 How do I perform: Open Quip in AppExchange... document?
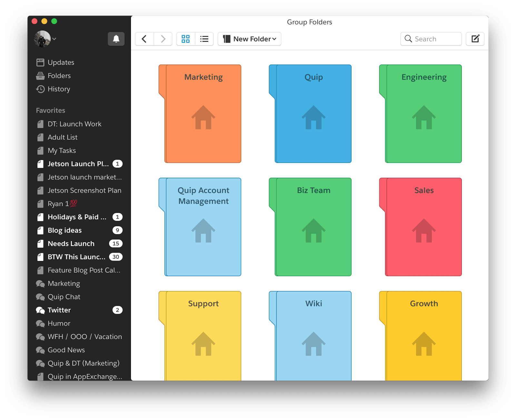(x=79, y=376)
